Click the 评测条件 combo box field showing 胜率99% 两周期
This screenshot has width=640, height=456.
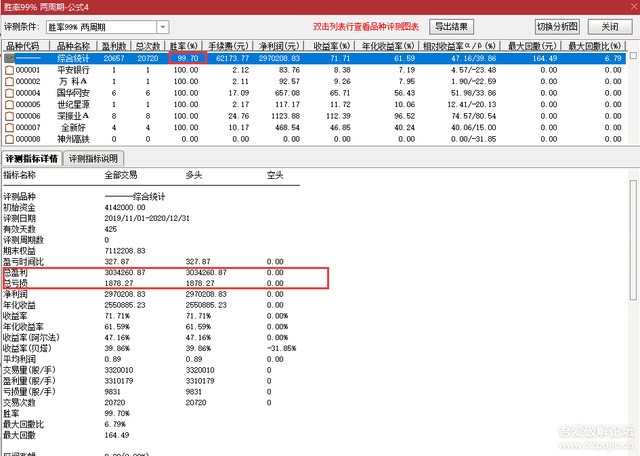point(107,27)
